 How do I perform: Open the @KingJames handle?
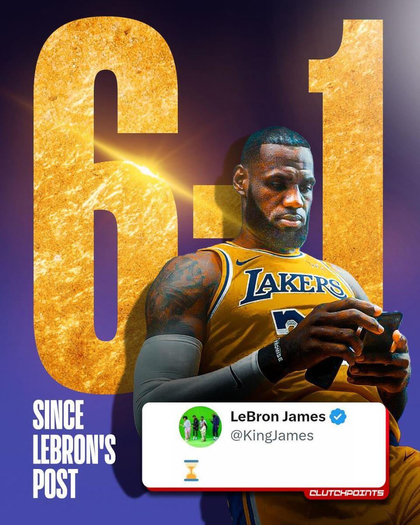272,436
